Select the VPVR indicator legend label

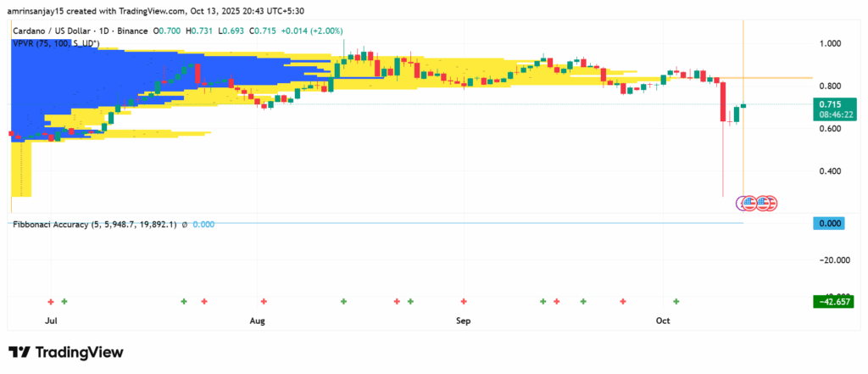[57, 42]
